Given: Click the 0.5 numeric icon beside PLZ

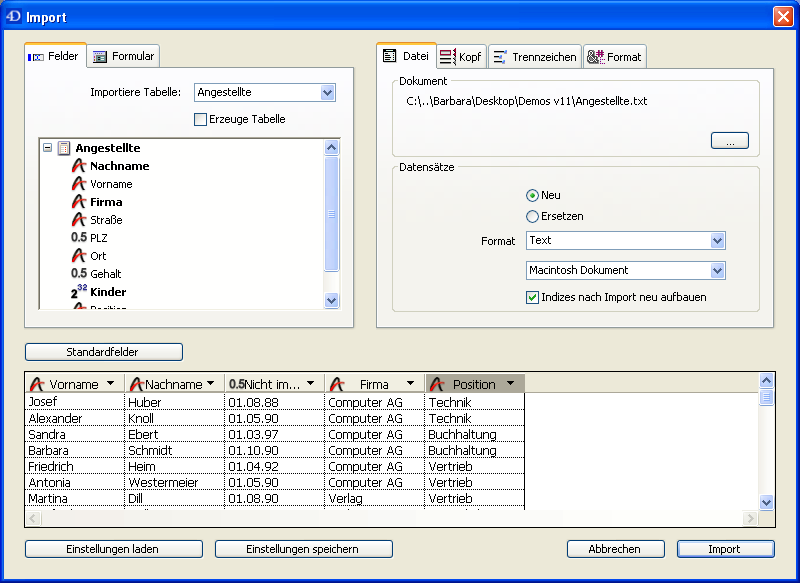Looking at the screenshot, I should click(x=79, y=238).
